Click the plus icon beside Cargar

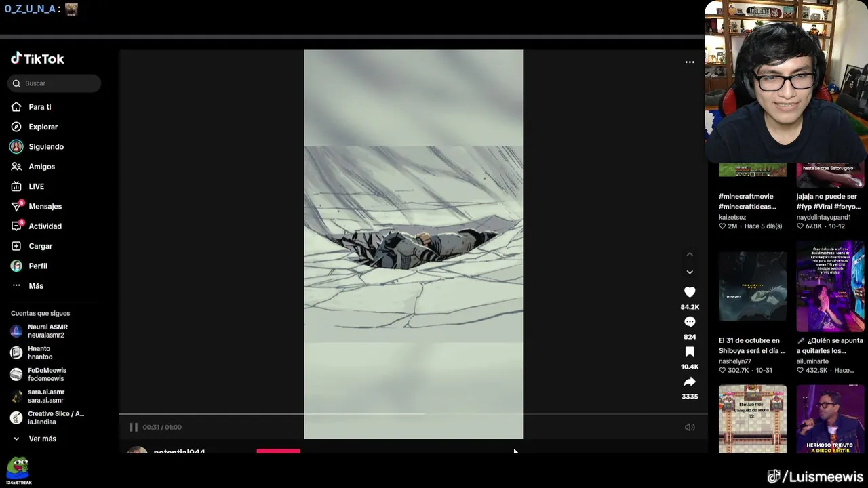click(16, 246)
